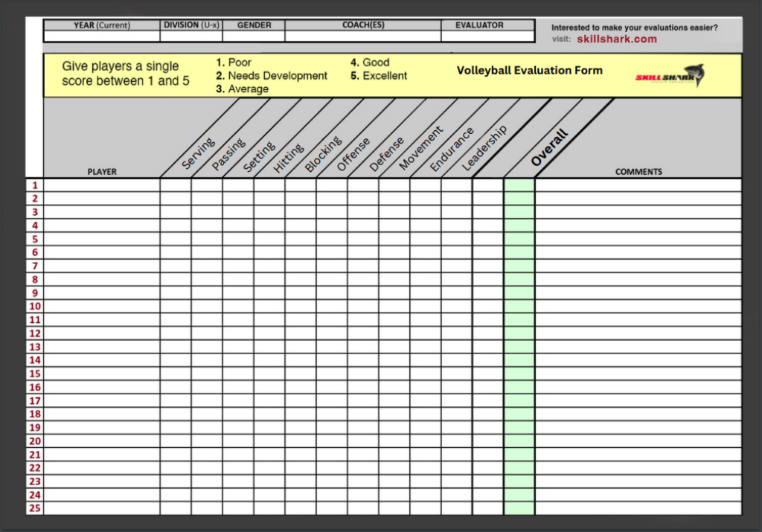Click the SkillShark shark logo
The image size is (762, 532).
(670, 76)
